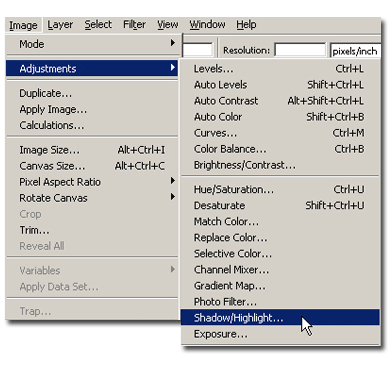Open the View menu

pyautogui.click(x=168, y=25)
